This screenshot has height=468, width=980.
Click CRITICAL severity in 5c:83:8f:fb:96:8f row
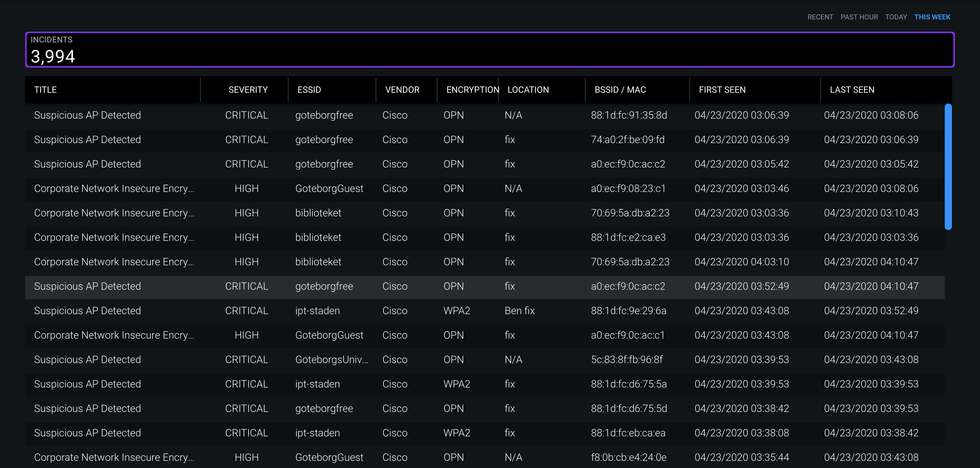pos(246,360)
